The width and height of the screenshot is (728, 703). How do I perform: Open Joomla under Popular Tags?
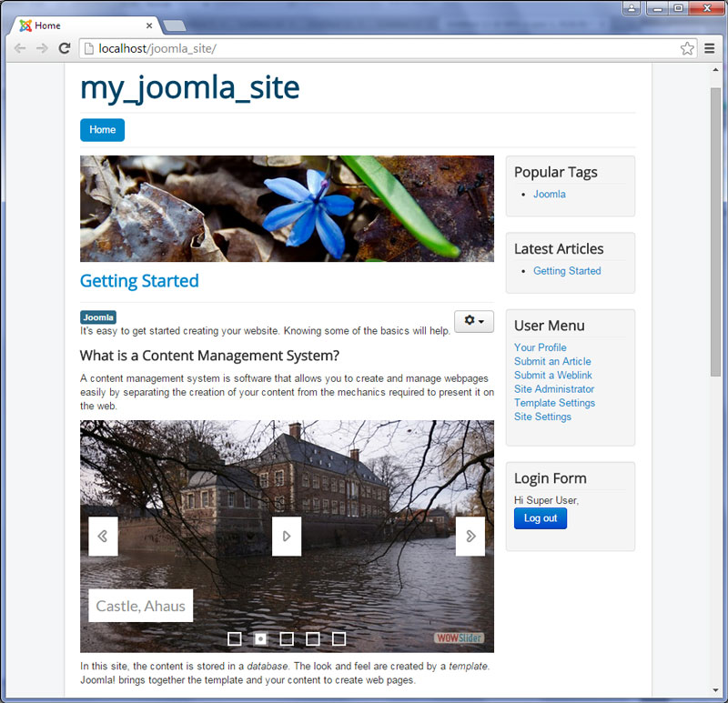pos(550,194)
